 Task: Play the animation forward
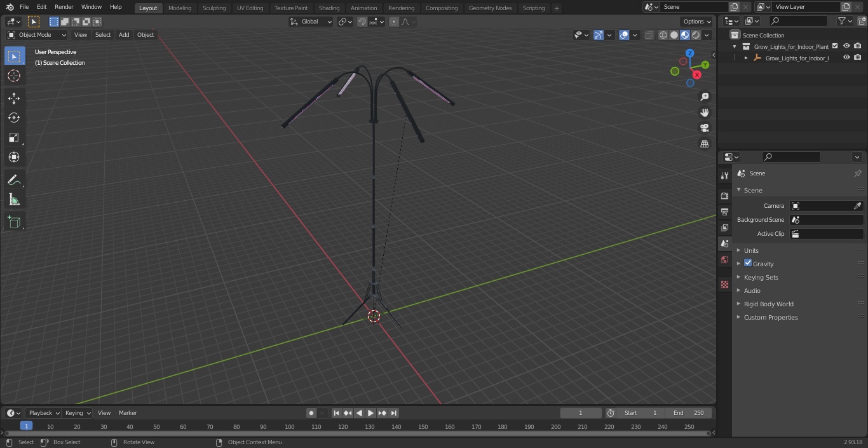(370, 413)
